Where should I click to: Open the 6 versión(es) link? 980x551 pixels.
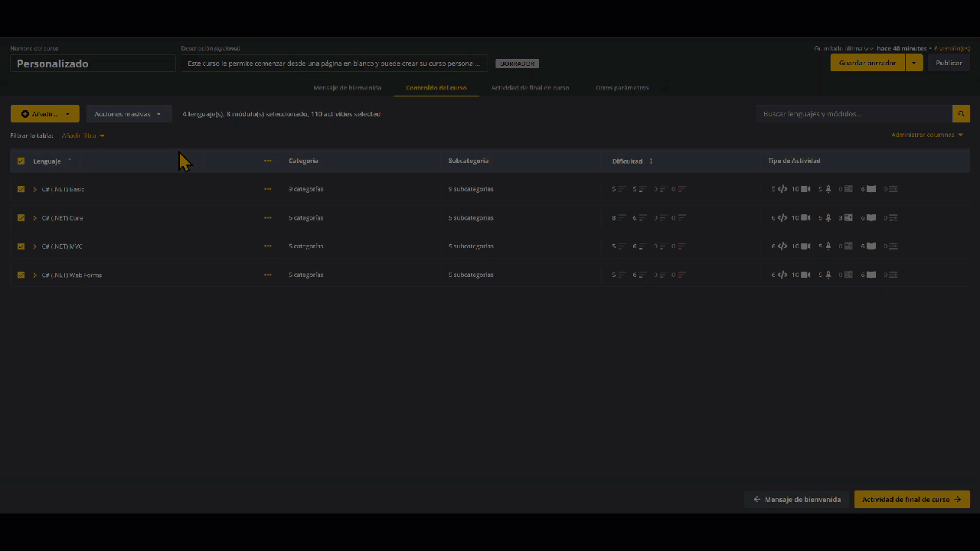coord(952,48)
